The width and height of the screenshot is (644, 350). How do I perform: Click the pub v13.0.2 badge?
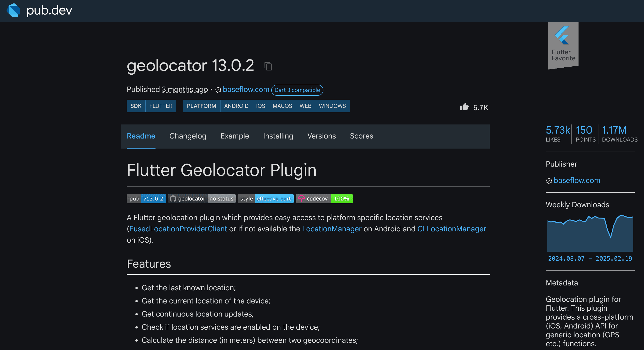click(x=146, y=199)
